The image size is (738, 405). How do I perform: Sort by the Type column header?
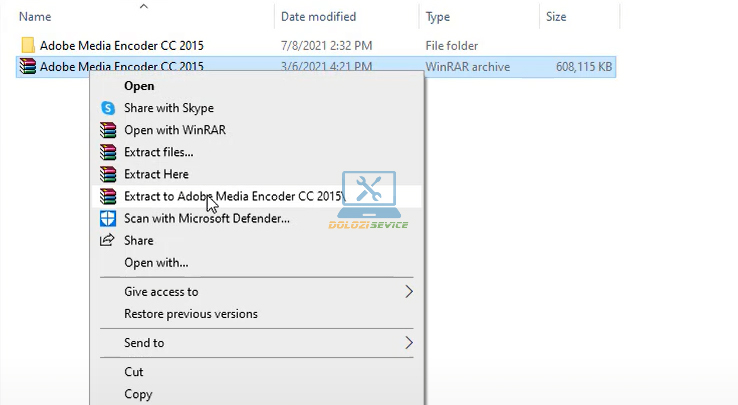click(x=438, y=17)
